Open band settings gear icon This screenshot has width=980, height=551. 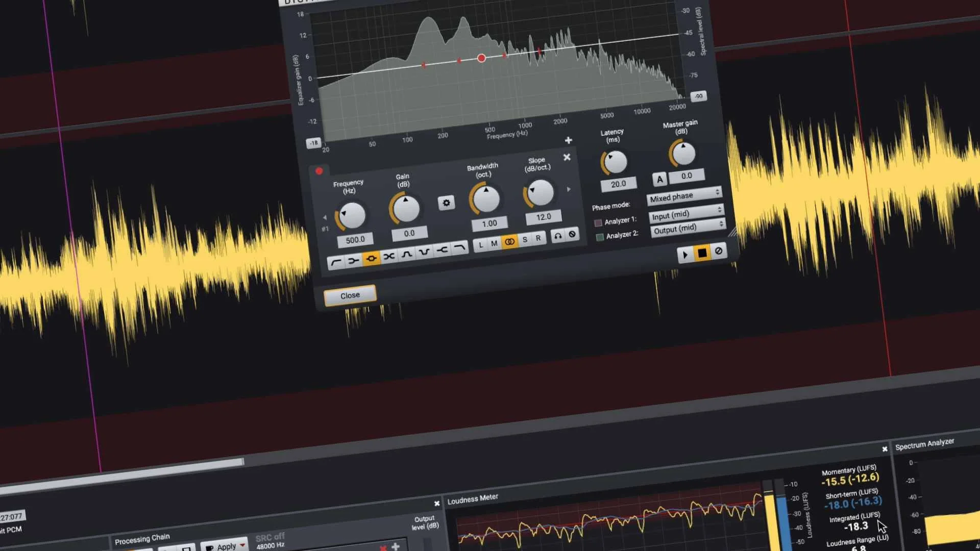[446, 203]
